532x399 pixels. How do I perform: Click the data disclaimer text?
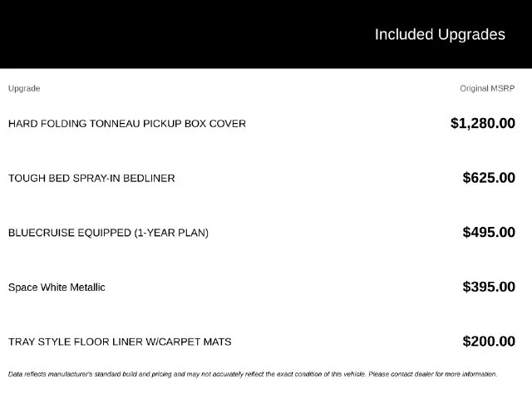253,374
